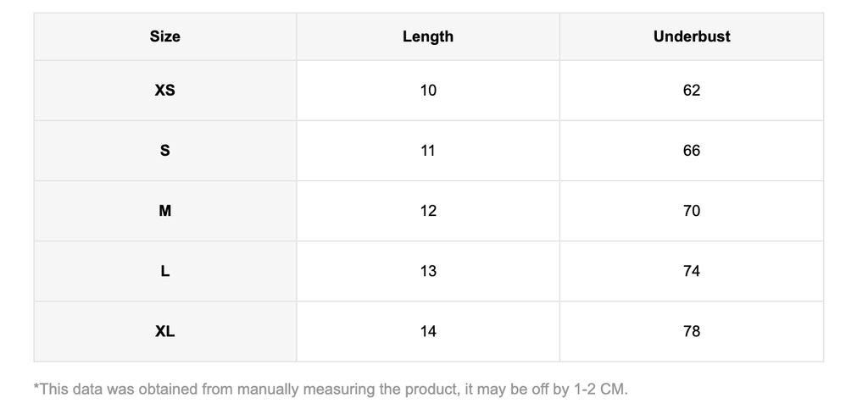Select the Length column header
868x409 pixels.
(x=428, y=36)
